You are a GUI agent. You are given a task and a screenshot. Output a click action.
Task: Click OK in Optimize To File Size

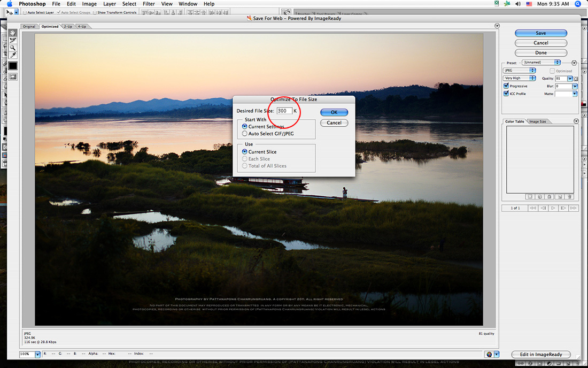pos(334,112)
